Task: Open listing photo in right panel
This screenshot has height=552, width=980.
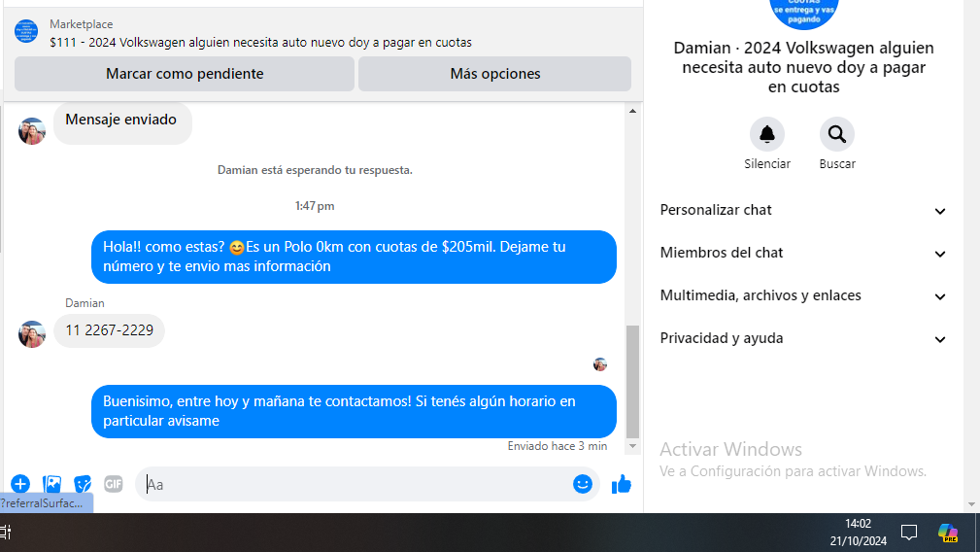Action: pos(803,13)
